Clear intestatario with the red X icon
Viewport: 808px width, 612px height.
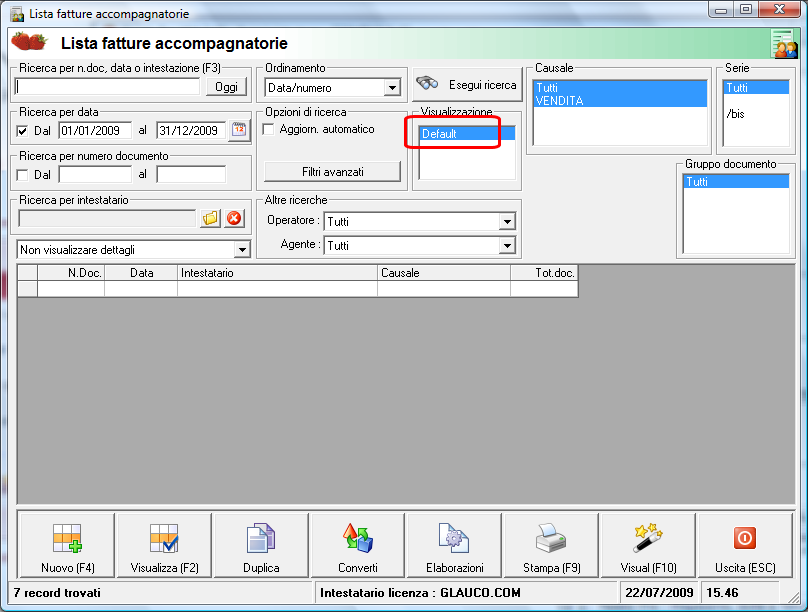(x=234, y=218)
